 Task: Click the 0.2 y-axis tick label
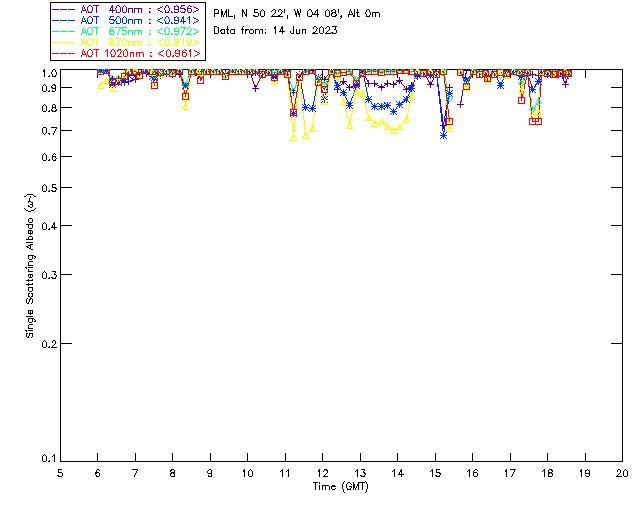tap(49, 344)
